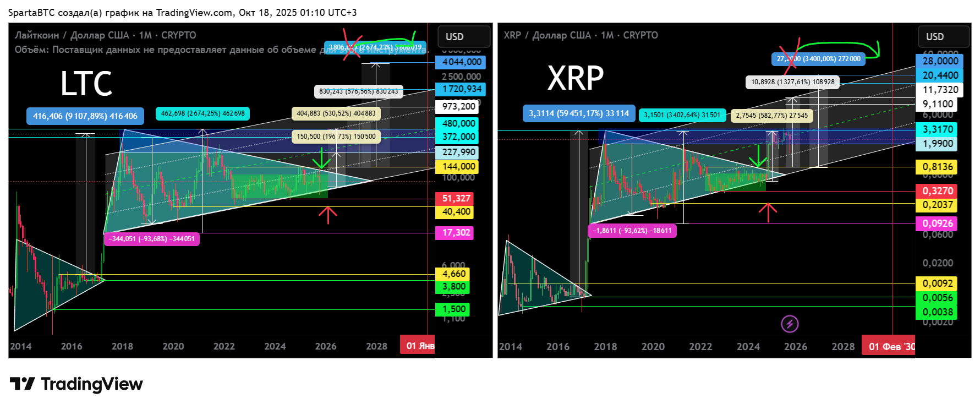Open the TradingView logo at the bottom
Image resolution: width=980 pixels, height=409 pixels.
tap(76, 384)
